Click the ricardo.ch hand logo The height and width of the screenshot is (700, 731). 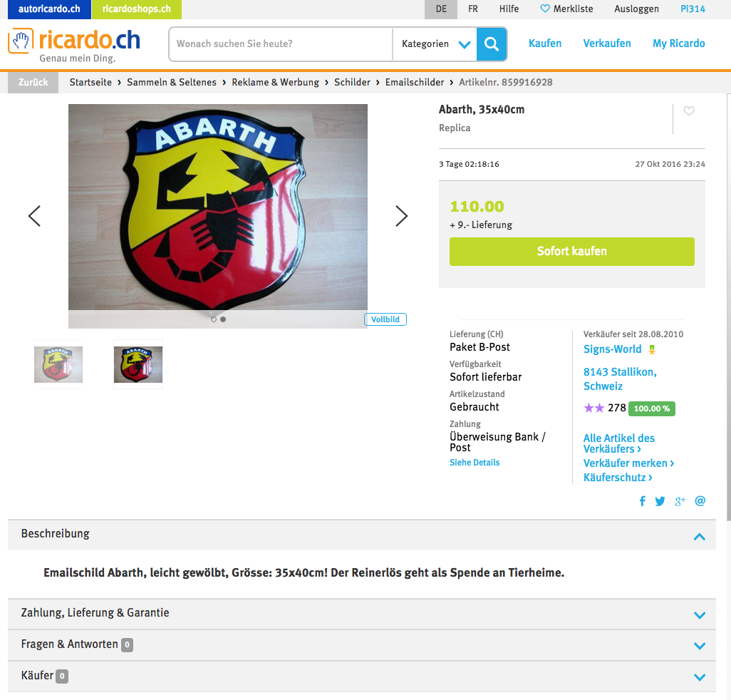[21, 41]
